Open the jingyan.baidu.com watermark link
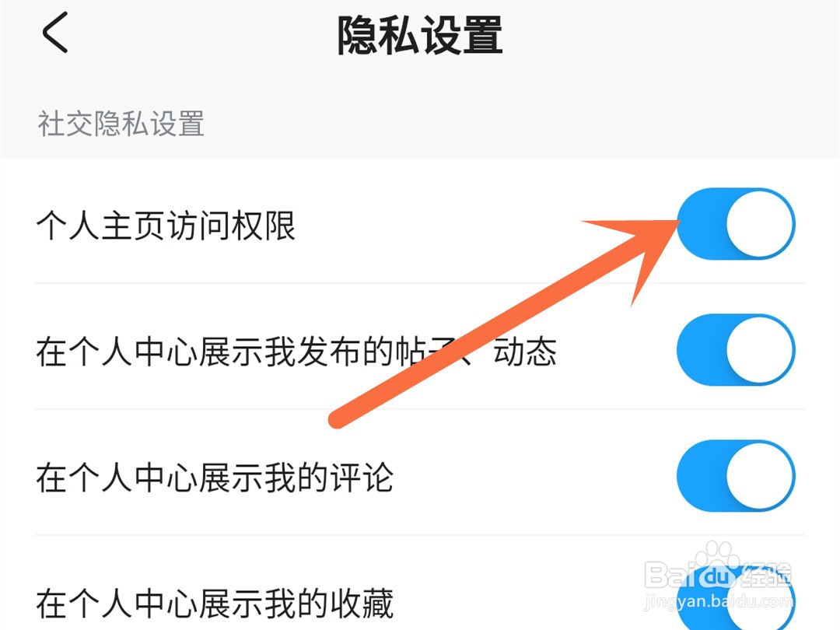This screenshot has height=630, width=840. [718, 601]
